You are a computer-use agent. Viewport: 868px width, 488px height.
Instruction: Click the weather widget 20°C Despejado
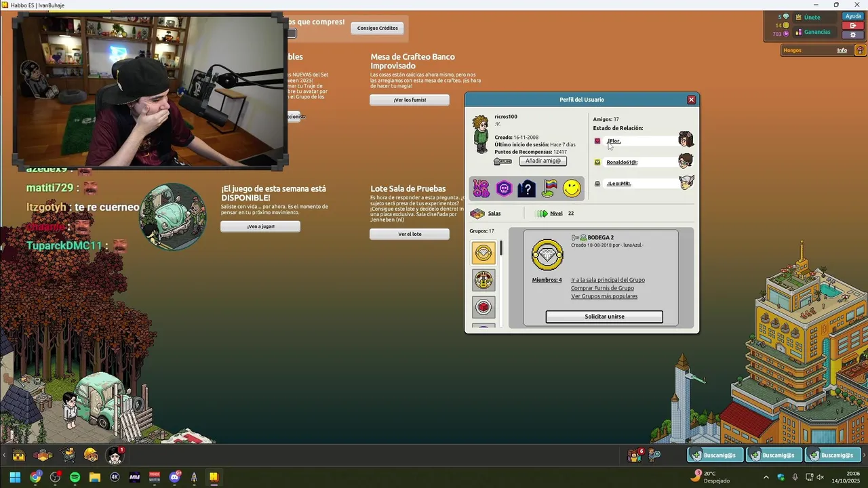click(711, 477)
